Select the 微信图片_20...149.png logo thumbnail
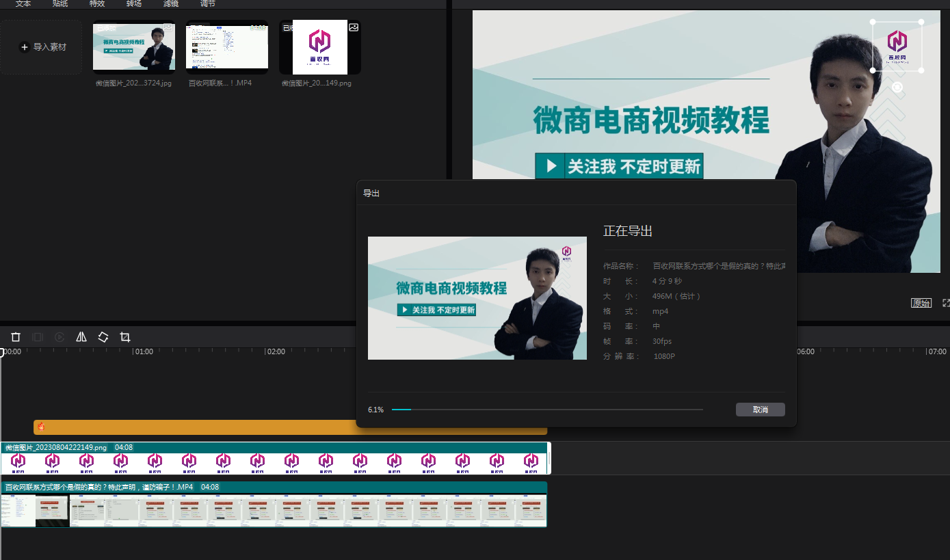The image size is (950, 560). 320,47
